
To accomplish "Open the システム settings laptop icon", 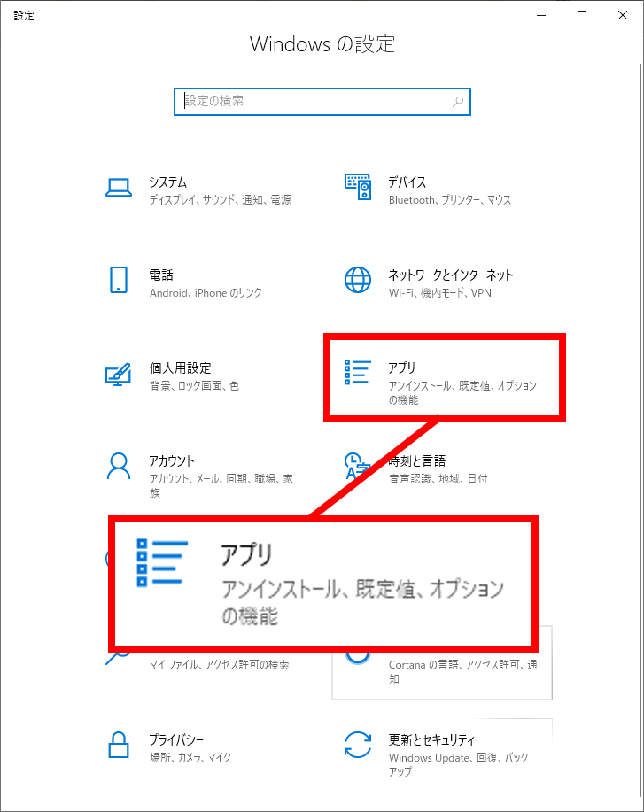I will click(119, 188).
